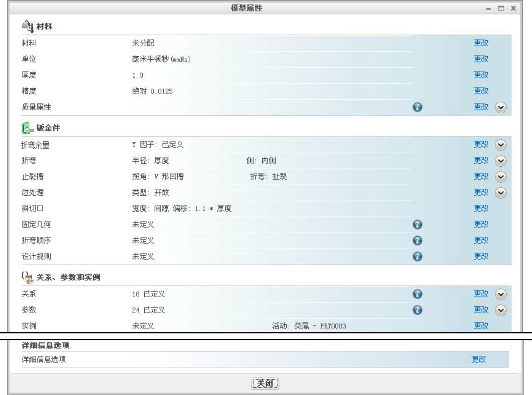The height and width of the screenshot is (395, 532).
Task: Click 更改 link for 实例 row
Action: [x=481, y=326]
